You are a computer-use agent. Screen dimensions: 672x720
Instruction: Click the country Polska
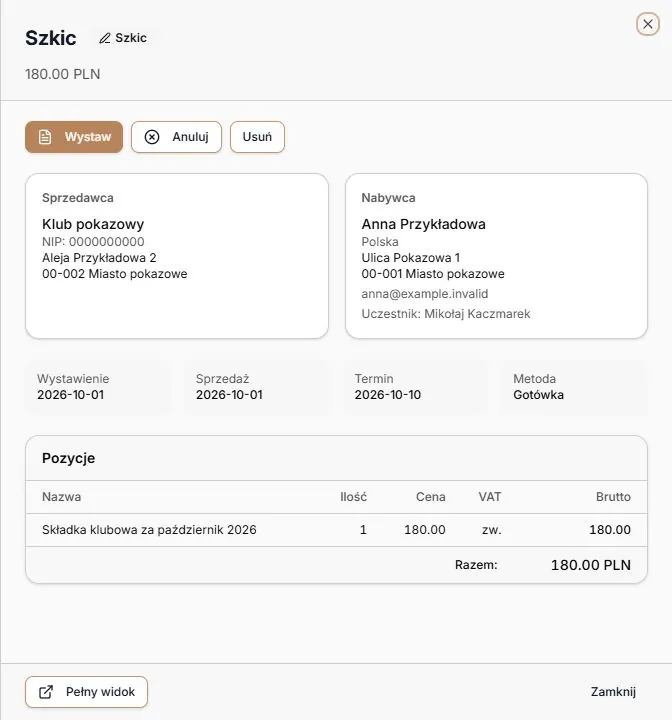(x=380, y=242)
